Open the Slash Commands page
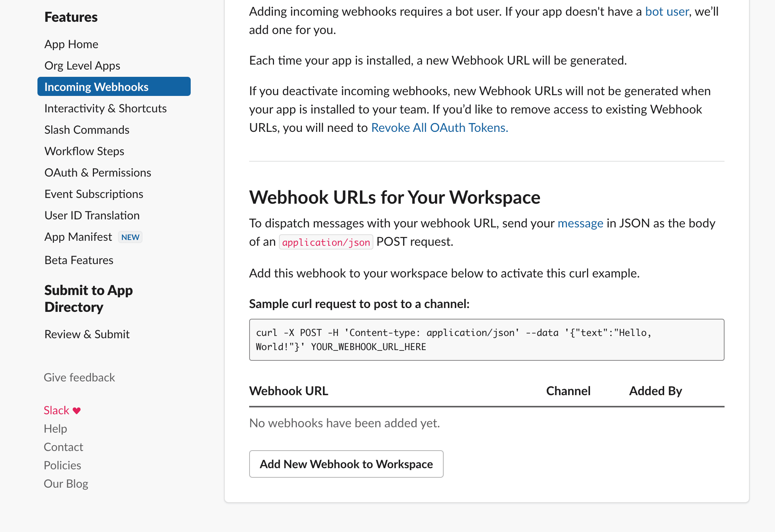 [x=87, y=130]
